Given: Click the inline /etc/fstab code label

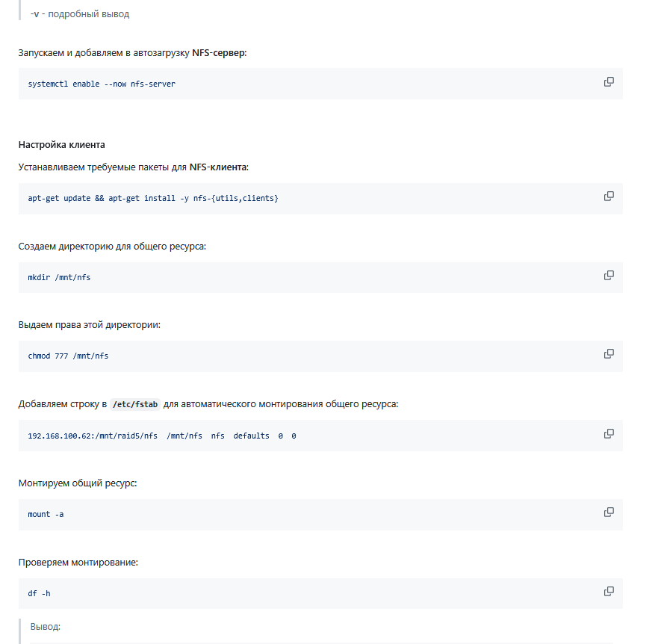Looking at the screenshot, I should (x=134, y=404).
